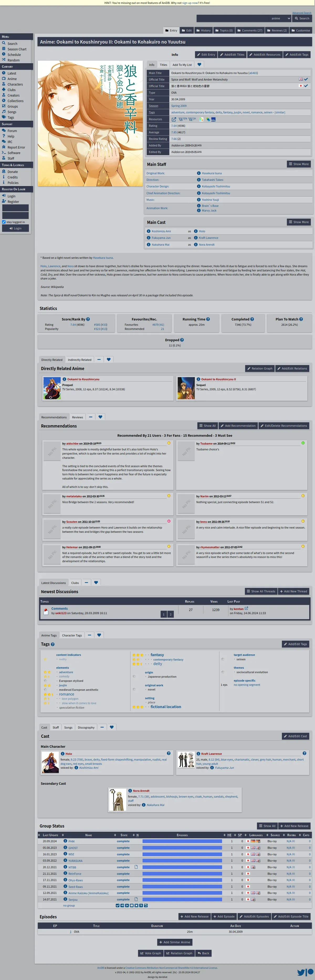Screen dimensions: 315x980
Task: Click the Edit Entry button
Action: [x=206, y=54]
